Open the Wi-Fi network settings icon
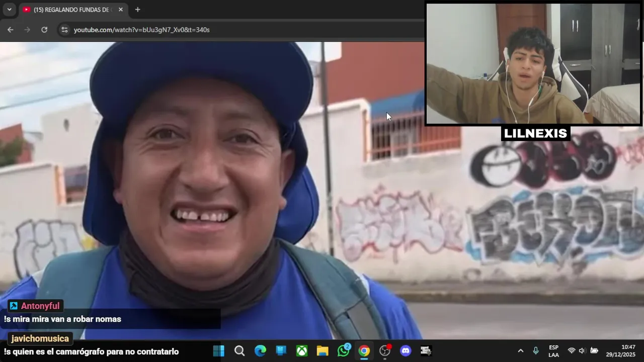 [571, 351]
